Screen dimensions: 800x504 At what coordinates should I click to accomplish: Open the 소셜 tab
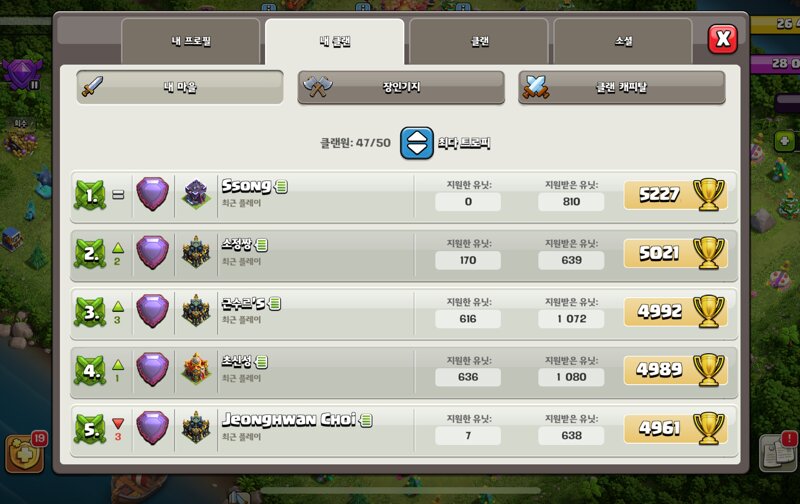[623, 41]
